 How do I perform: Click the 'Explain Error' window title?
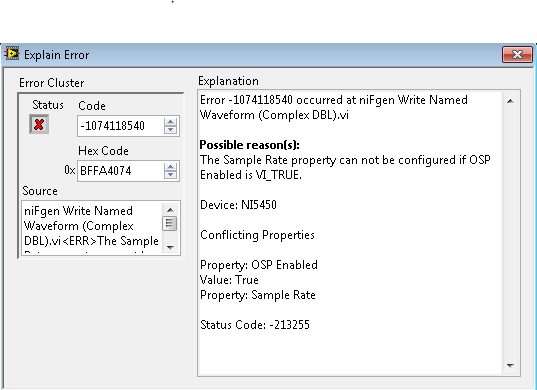(x=57, y=55)
